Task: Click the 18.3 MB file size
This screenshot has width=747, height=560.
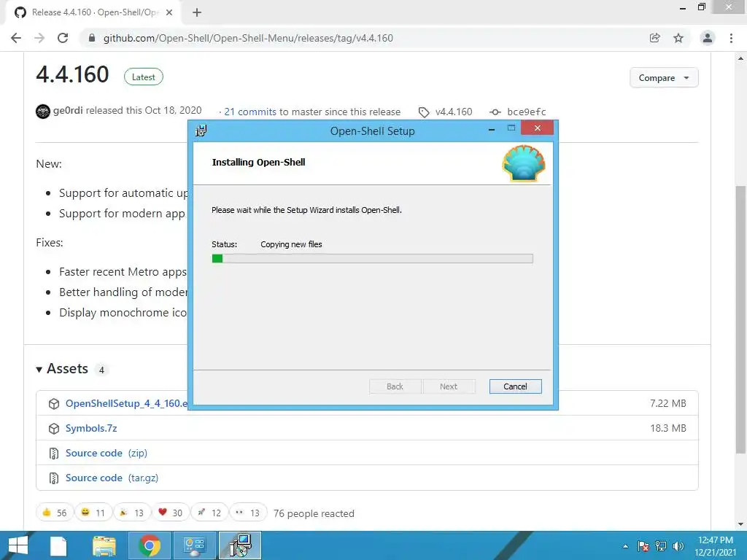Action: pos(668,428)
